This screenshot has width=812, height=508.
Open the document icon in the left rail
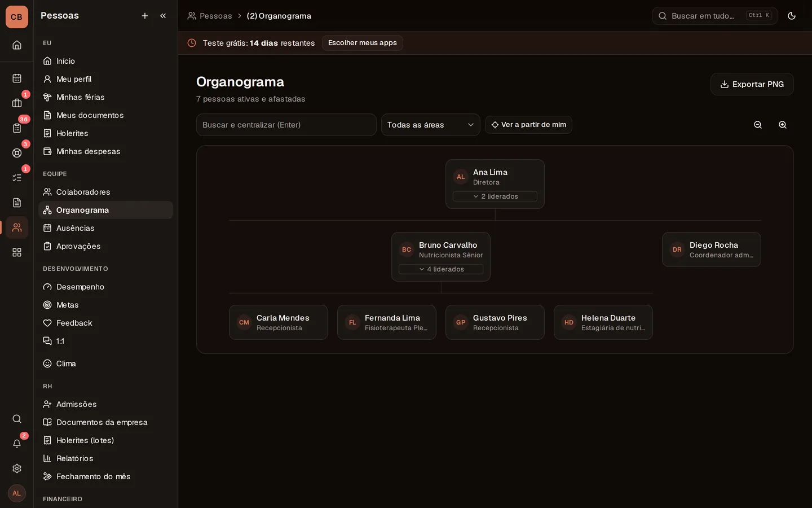coord(17,203)
